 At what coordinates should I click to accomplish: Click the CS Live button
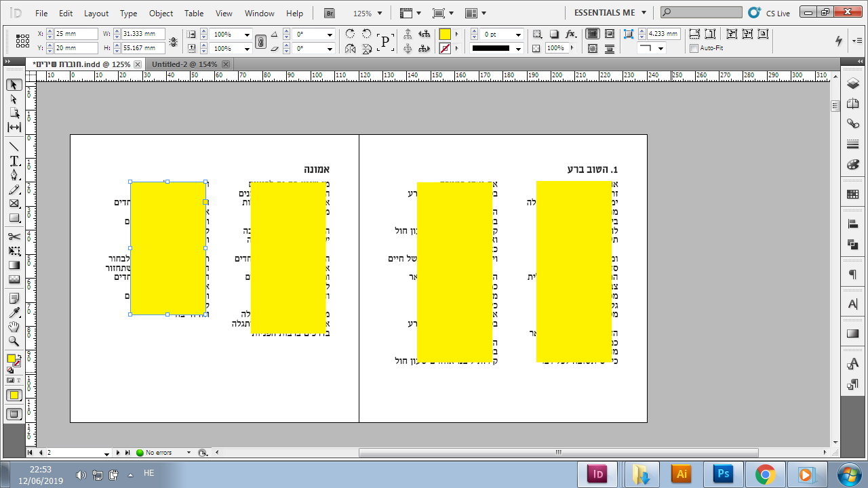pos(769,13)
